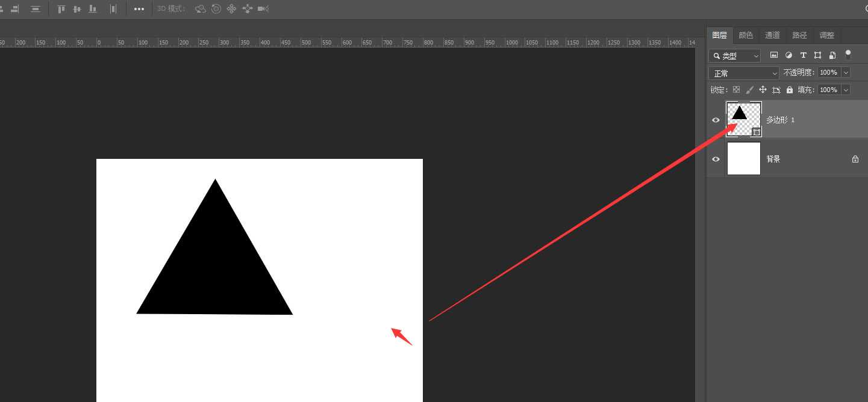Image resolution: width=868 pixels, height=402 pixels.
Task: Lock transparent pixels in the layer
Action: click(x=736, y=90)
